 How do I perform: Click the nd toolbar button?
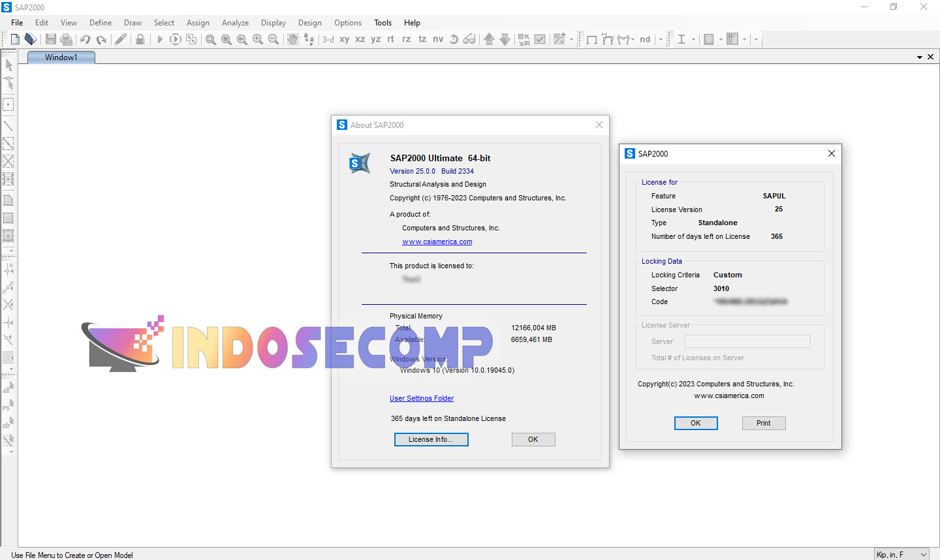[x=645, y=39]
